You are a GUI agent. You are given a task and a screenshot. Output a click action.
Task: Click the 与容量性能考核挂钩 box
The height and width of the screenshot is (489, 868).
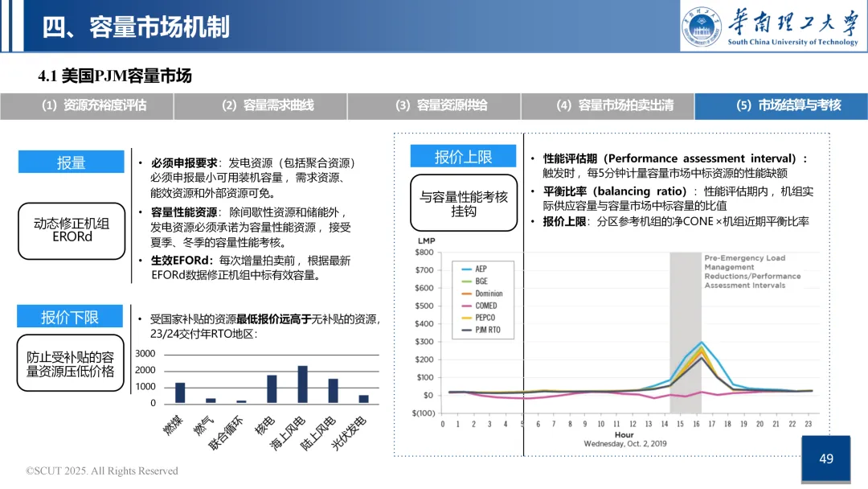pos(464,203)
